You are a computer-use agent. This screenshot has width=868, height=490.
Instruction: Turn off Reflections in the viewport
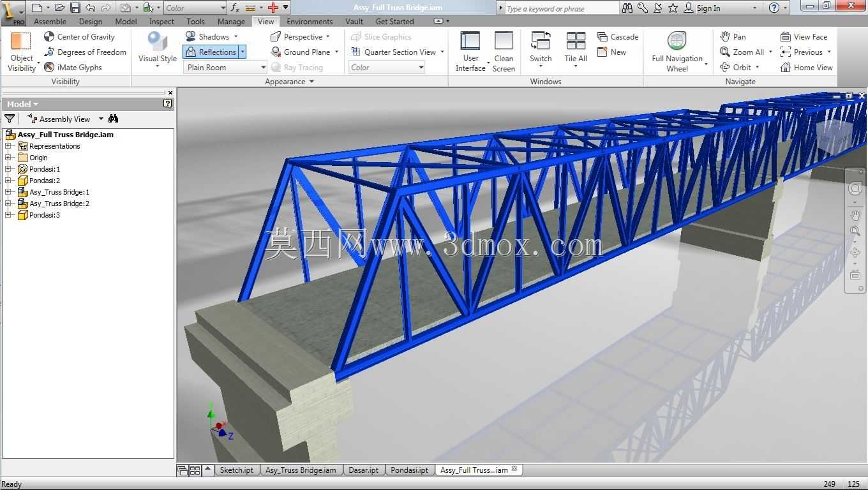(211, 52)
